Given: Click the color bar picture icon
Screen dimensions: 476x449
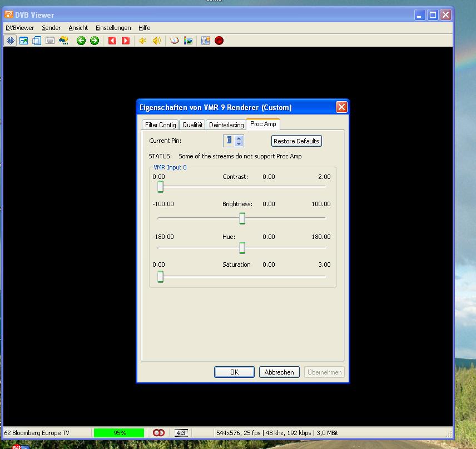Looking at the screenshot, I should point(188,41).
